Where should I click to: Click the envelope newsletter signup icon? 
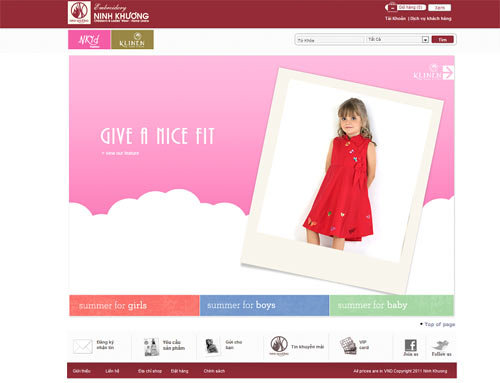point(82,346)
